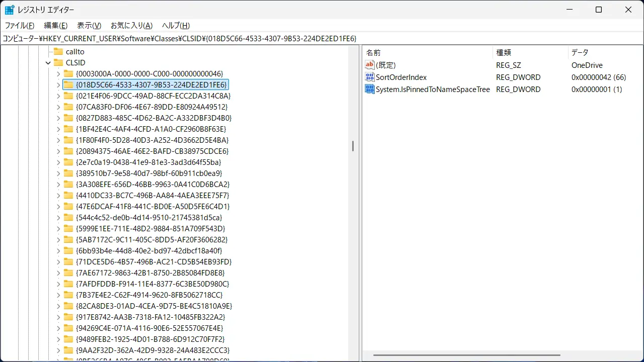Click the Registry Editor app icon in title bar
Image resolution: width=644 pixels, height=362 pixels.
click(10, 10)
